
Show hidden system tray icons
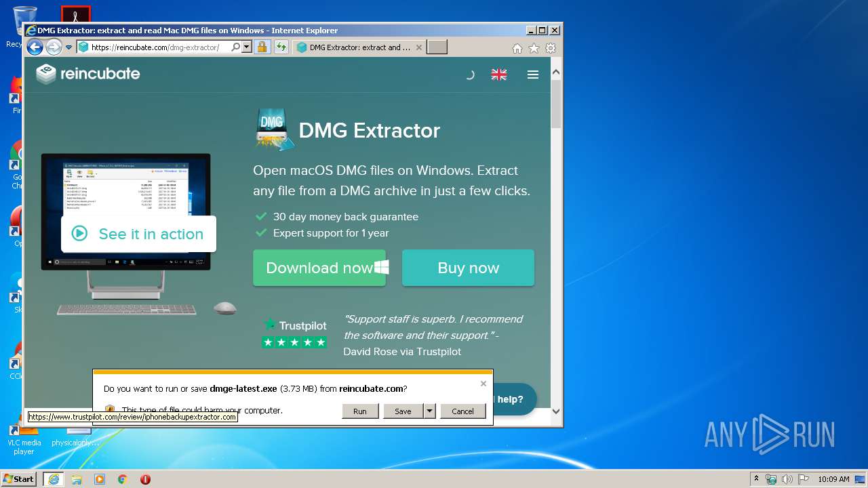tap(756, 479)
